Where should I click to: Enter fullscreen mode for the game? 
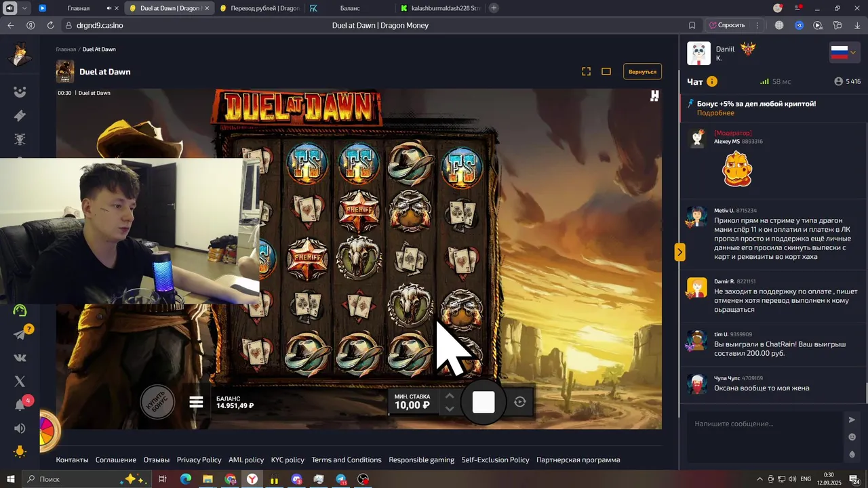(x=587, y=72)
